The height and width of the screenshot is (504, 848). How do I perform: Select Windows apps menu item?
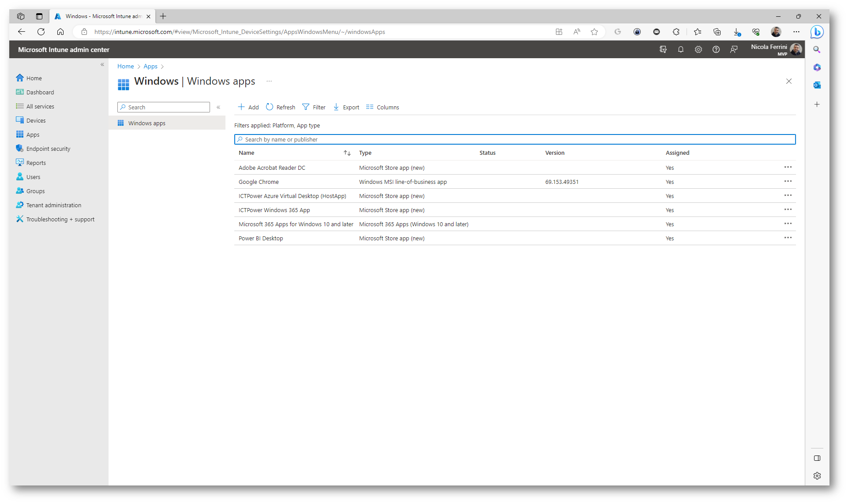(167, 123)
